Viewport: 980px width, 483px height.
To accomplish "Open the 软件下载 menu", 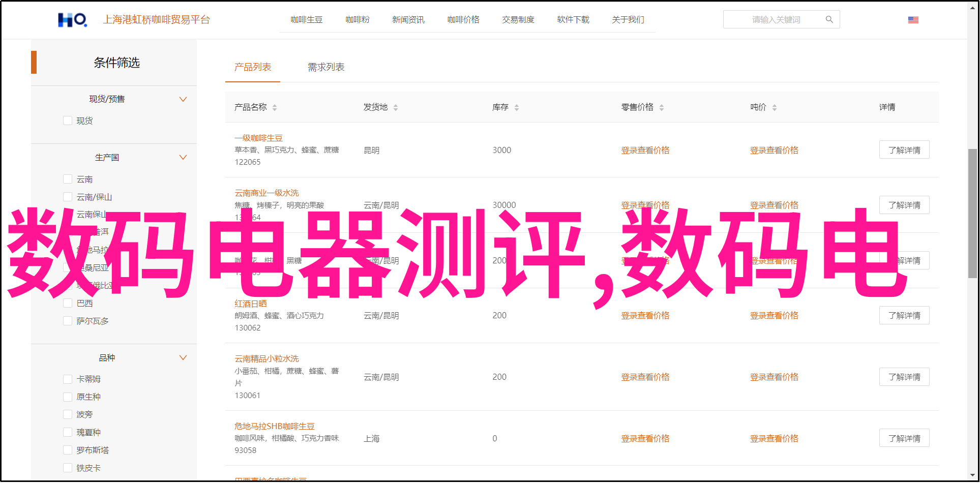I will pos(573,19).
